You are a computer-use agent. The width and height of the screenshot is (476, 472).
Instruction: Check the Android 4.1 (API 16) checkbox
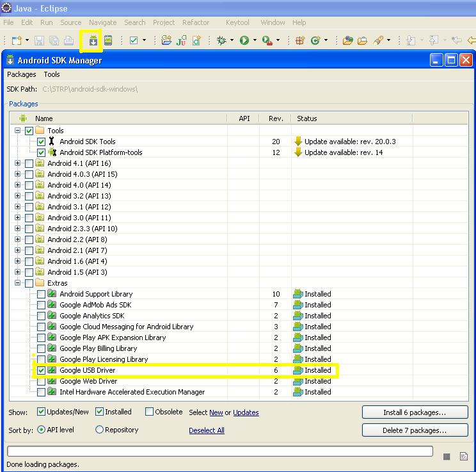click(29, 163)
